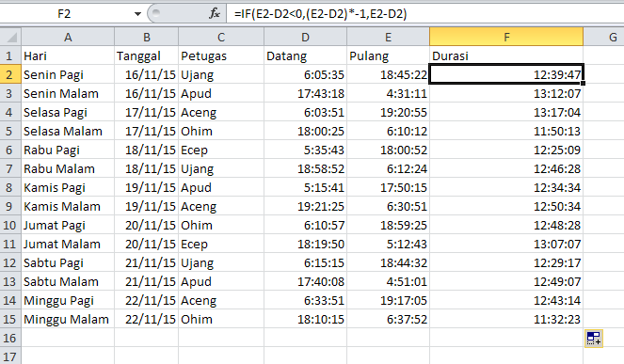Select column A header
The height and width of the screenshot is (364, 624).
(x=68, y=37)
